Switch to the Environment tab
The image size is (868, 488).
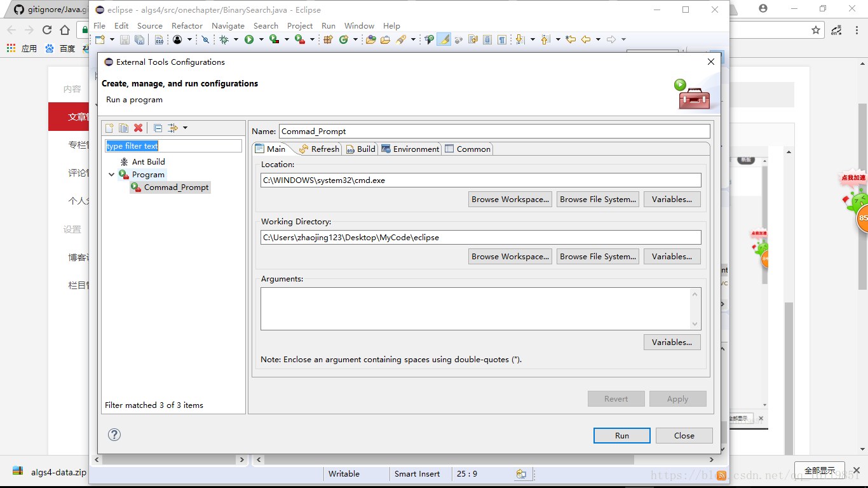coord(410,149)
